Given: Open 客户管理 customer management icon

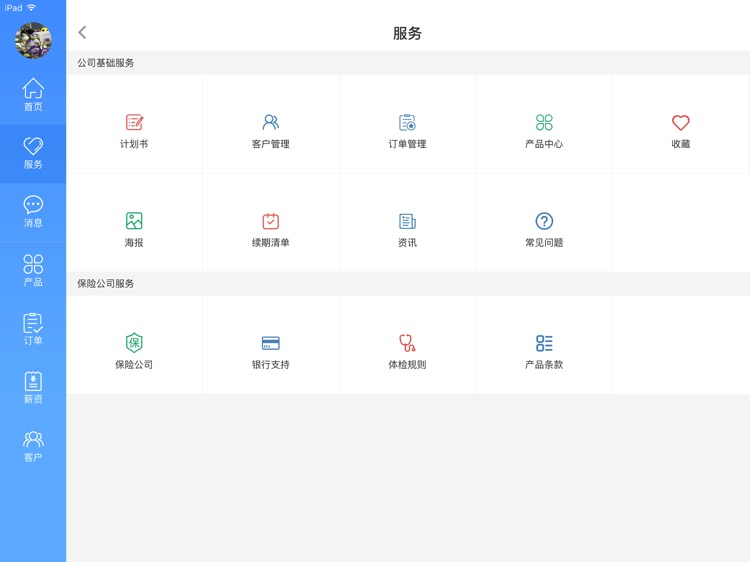Looking at the screenshot, I should tap(271, 122).
